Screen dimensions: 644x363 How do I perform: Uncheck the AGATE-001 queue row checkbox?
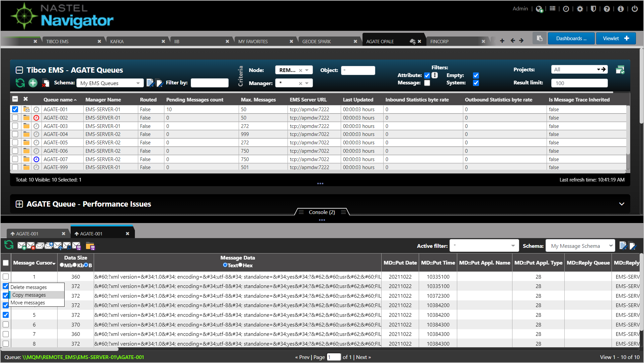click(15, 109)
